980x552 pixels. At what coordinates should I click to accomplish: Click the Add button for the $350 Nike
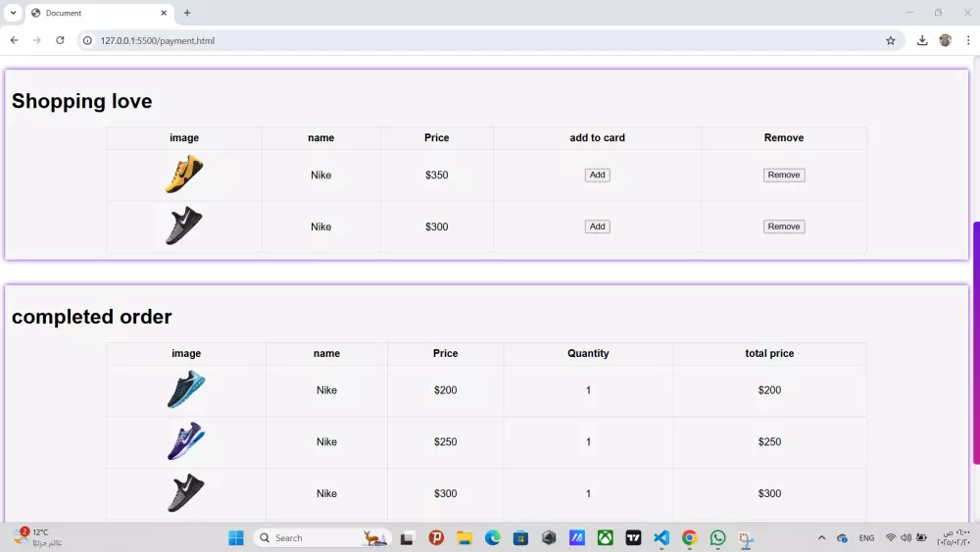tap(597, 176)
